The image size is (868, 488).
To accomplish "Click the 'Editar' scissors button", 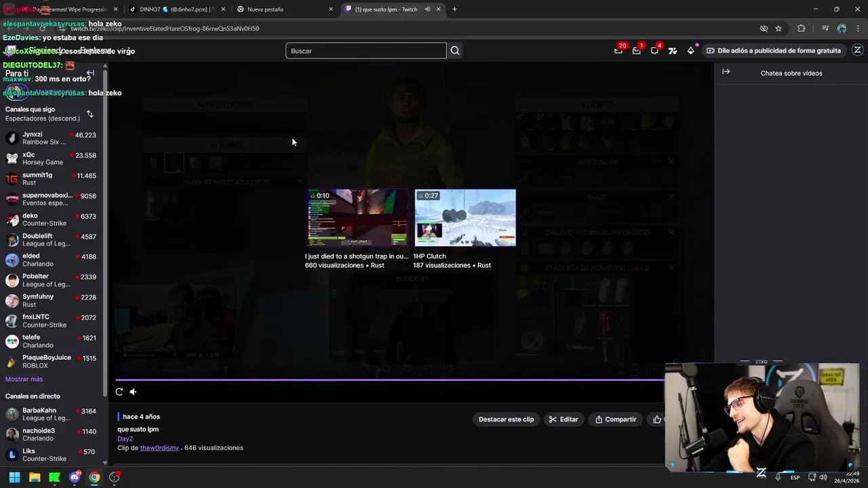I will (564, 420).
